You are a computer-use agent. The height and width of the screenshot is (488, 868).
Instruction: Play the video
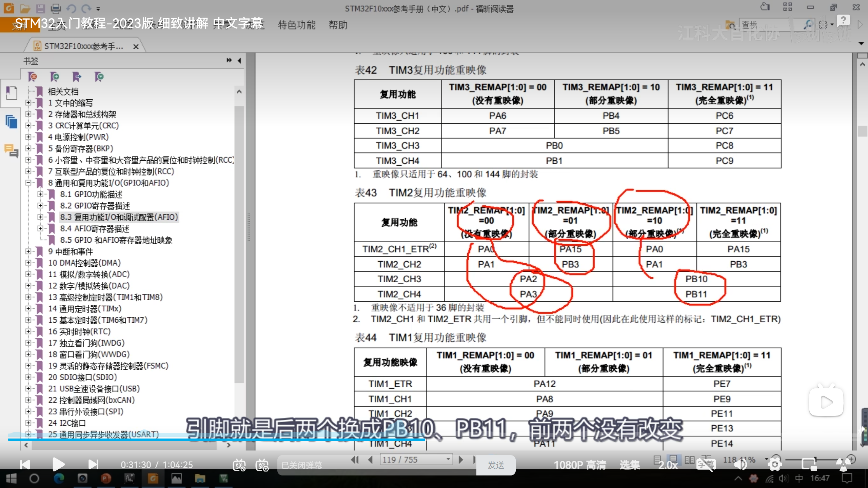coord(58,465)
